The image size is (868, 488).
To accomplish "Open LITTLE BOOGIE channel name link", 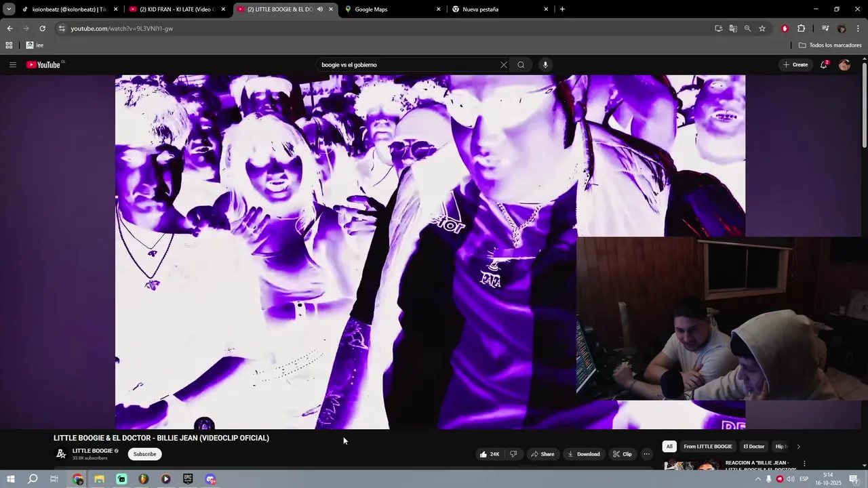I will coord(92,451).
